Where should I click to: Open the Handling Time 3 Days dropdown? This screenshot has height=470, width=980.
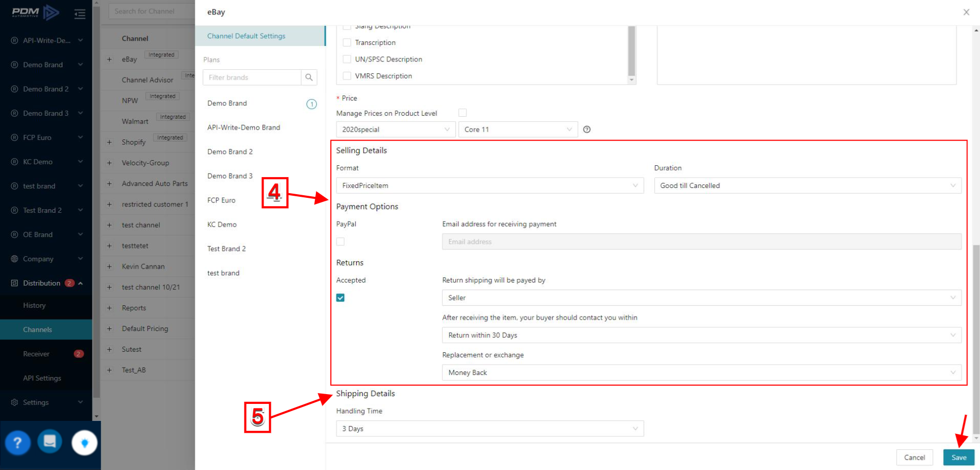[x=490, y=429]
